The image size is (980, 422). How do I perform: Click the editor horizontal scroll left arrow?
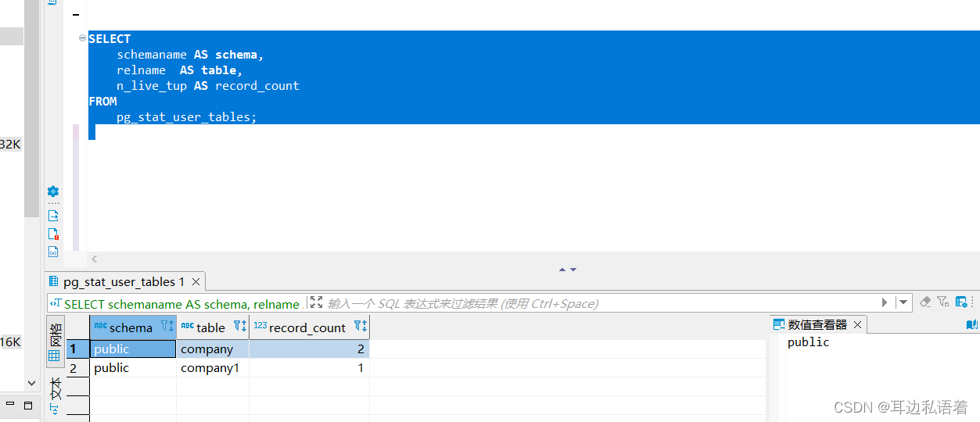(94, 259)
